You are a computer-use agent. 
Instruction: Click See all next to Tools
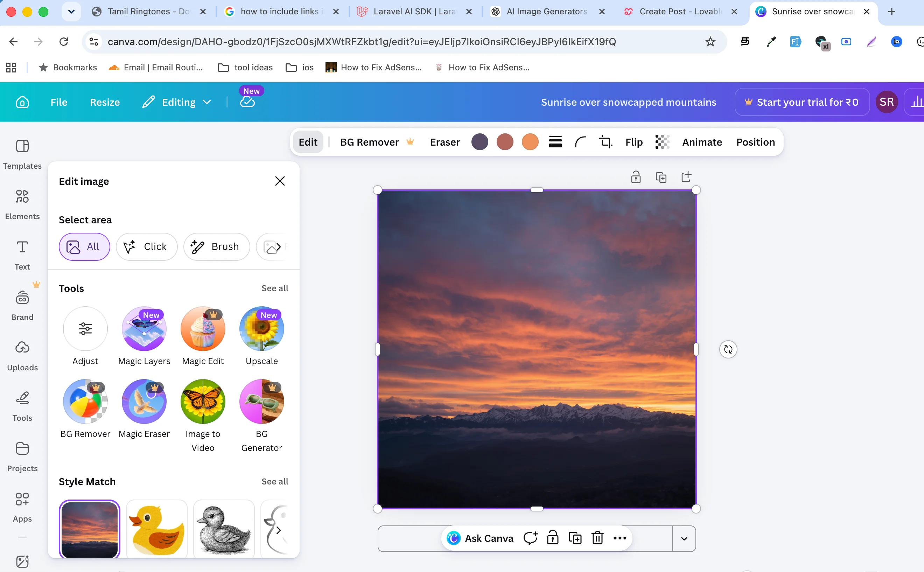[x=275, y=288]
